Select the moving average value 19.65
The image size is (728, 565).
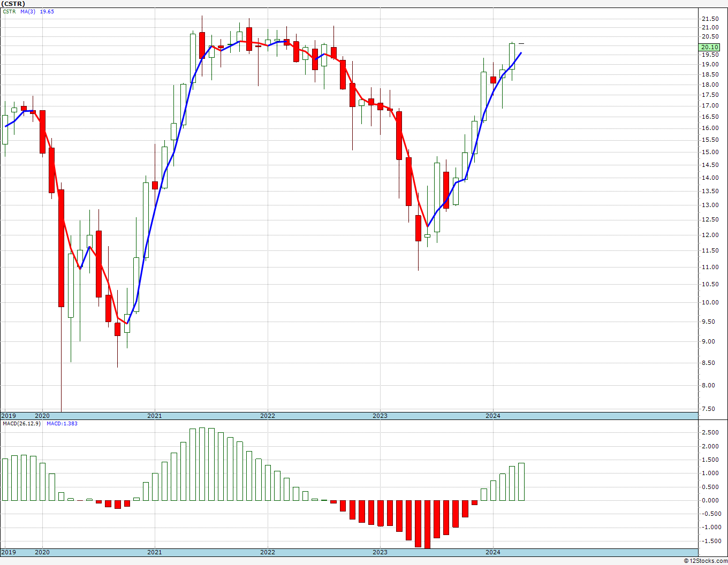pos(47,11)
